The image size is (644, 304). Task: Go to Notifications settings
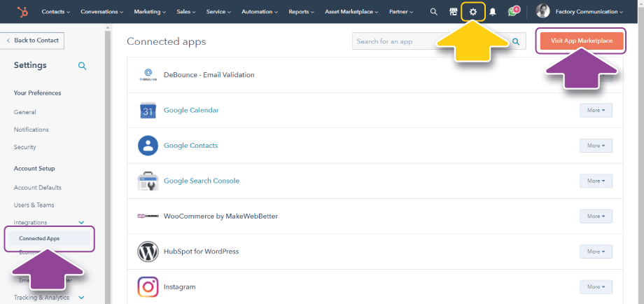click(x=31, y=130)
